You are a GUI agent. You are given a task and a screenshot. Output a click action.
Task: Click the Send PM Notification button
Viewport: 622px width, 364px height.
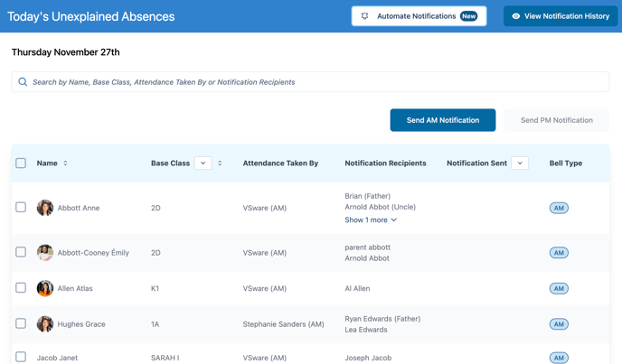(x=556, y=120)
